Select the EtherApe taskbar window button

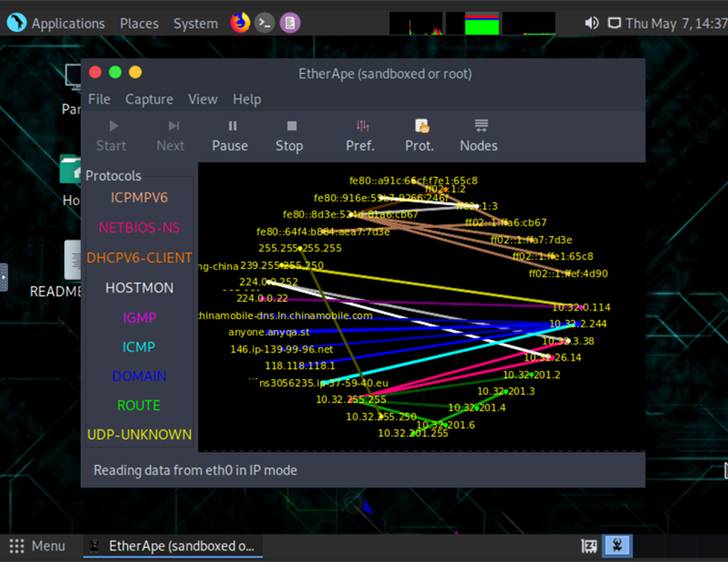[x=173, y=546]
